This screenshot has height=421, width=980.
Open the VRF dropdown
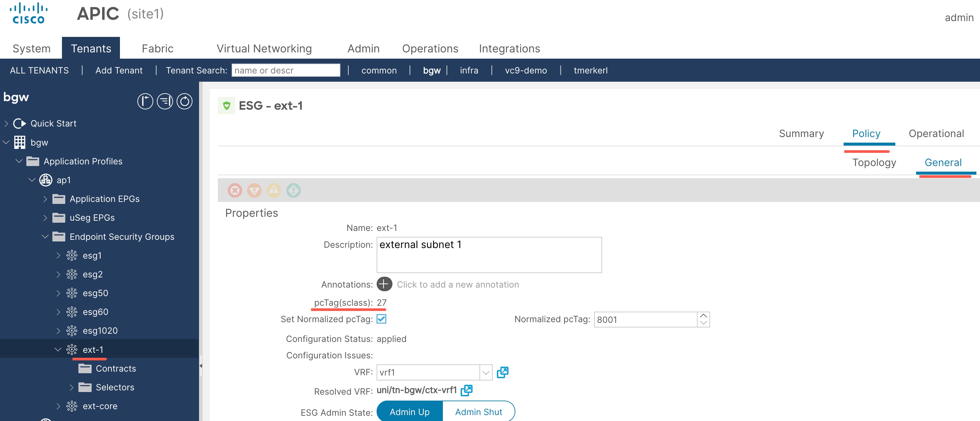[485, 372]
